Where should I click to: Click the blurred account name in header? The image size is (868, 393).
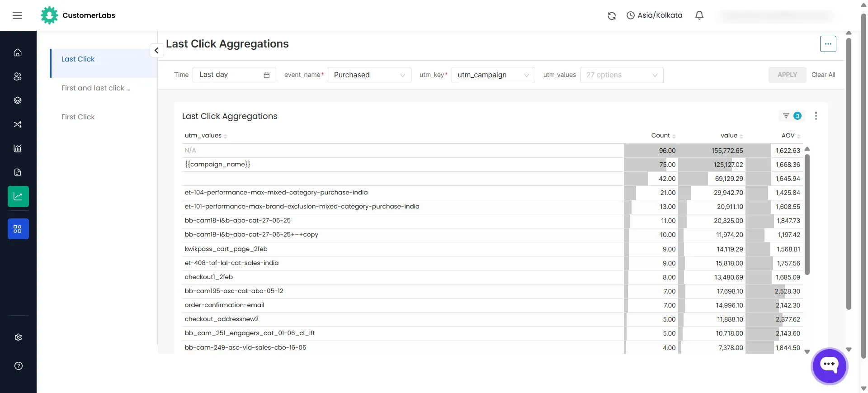coord(777,16)
